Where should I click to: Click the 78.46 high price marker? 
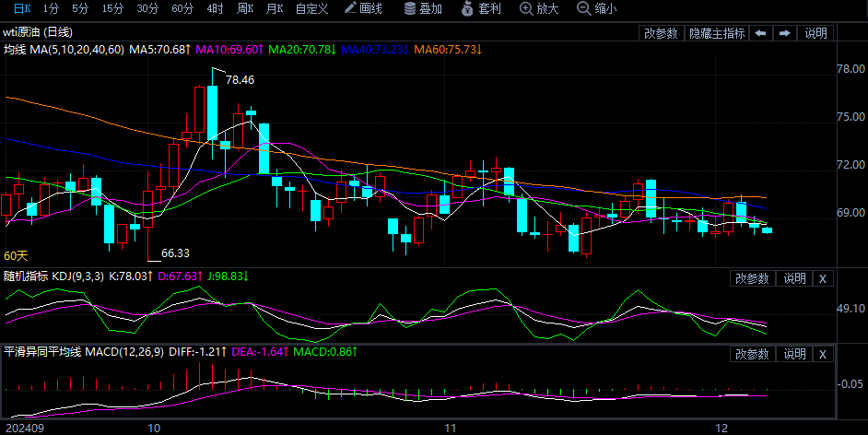(240, 80)
